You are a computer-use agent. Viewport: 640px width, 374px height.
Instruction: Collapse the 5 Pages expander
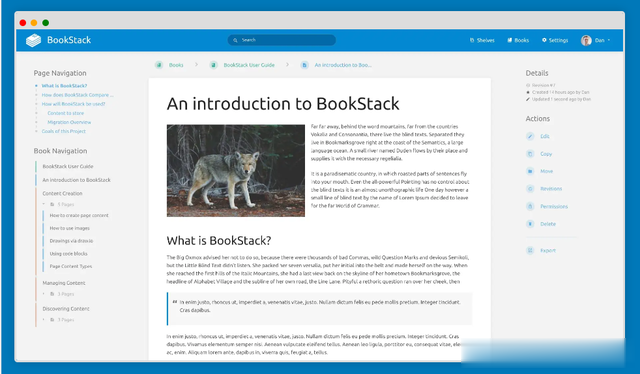[59, 204]
